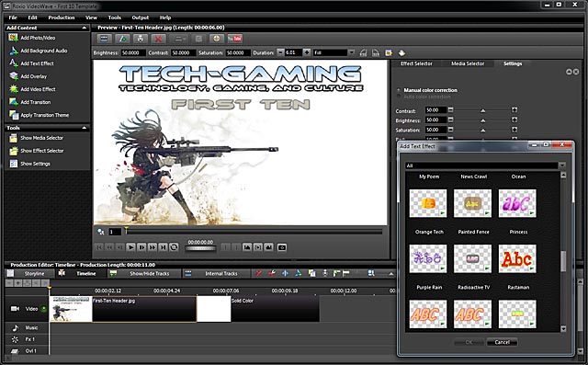The height and width of the screenshot is (365, 588).
Task: Click Cancel in Add Text Effect dialog
Action: 502,342
